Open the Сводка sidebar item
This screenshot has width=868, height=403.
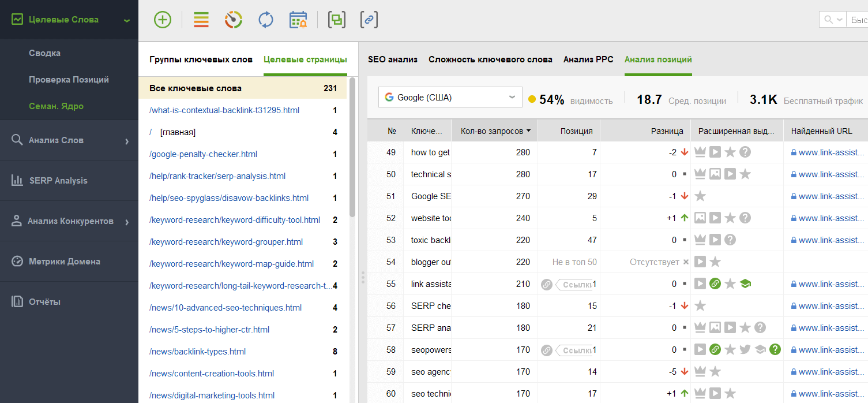coord(45,53)
